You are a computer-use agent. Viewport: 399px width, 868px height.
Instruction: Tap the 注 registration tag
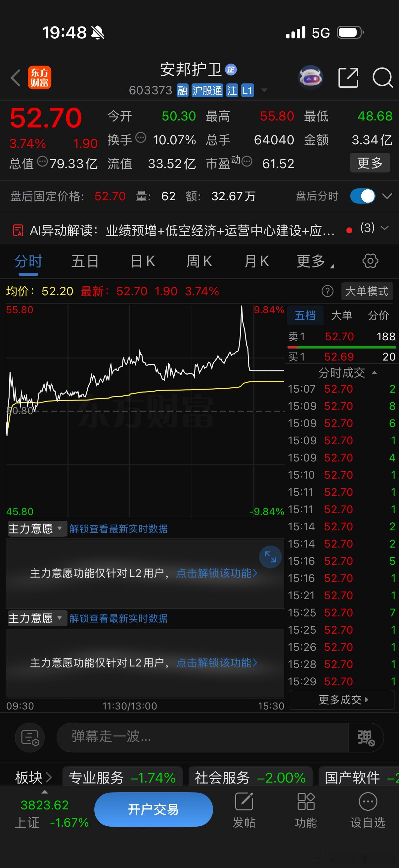click(x=232, y=90)
